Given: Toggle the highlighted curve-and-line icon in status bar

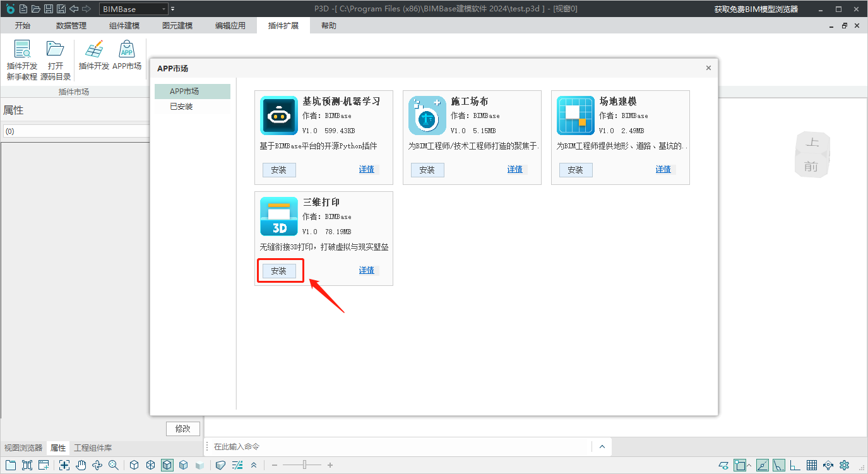Looking at the screenshot, I should tap(779, 465).
